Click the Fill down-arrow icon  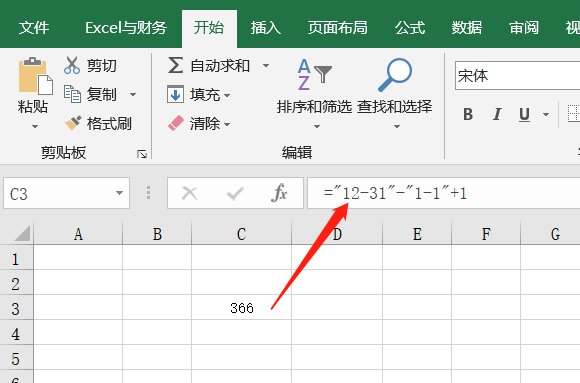tap(175, 94)
